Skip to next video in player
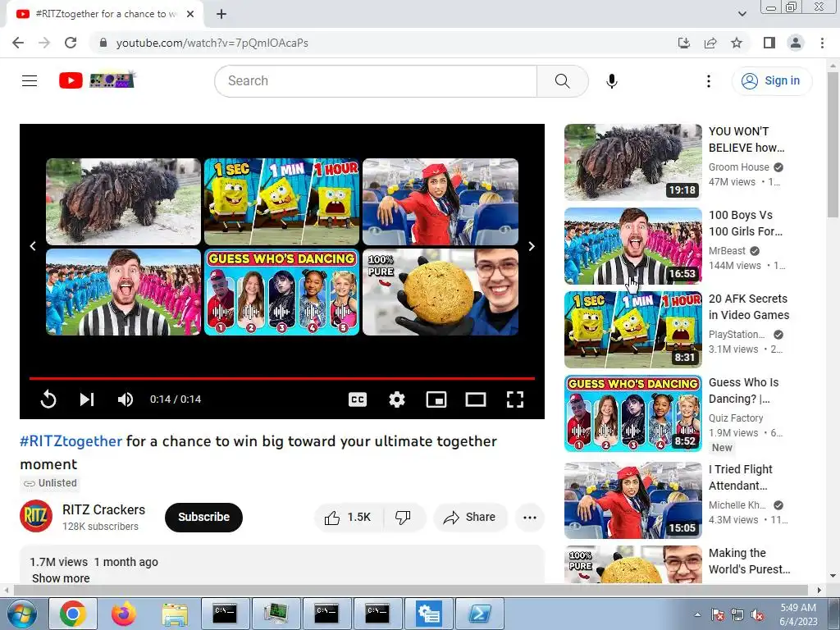This screenshot has width=840, height=630. click(87, 399)
